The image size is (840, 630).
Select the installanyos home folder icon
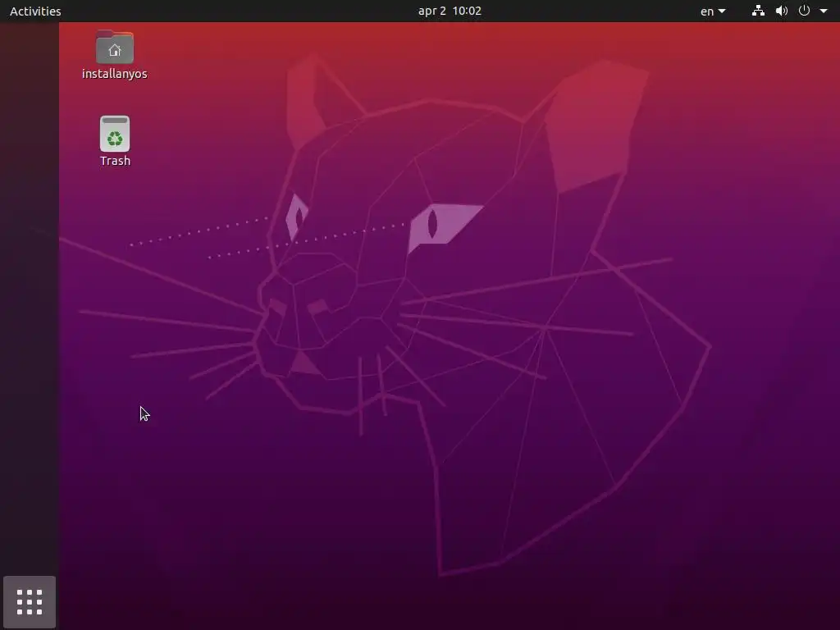tap(115, 47)
